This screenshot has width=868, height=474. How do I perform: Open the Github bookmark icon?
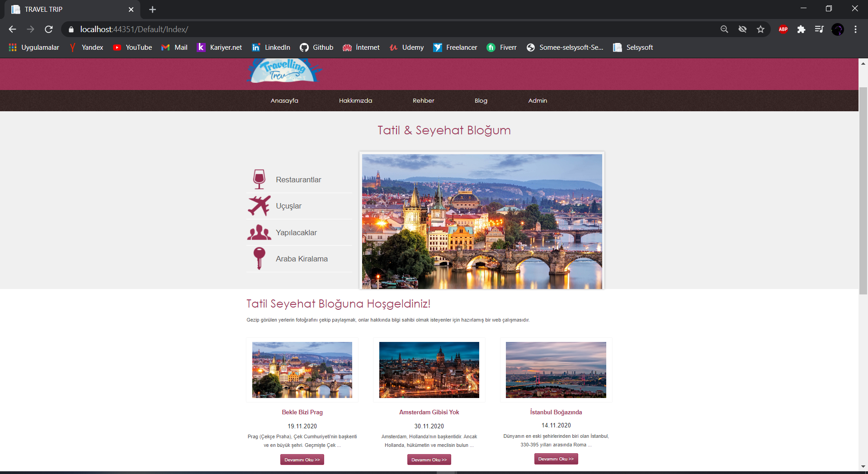(305, 47)
